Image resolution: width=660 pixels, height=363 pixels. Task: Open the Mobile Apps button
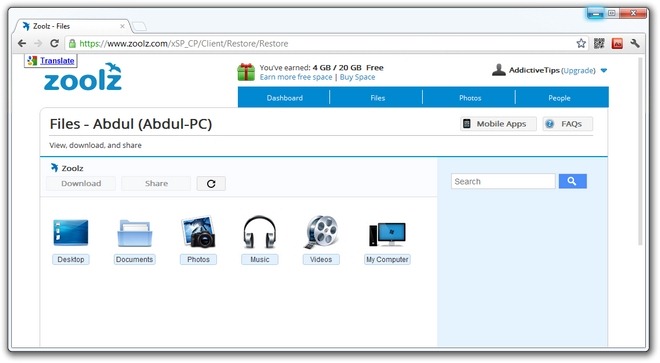[498, 124]
